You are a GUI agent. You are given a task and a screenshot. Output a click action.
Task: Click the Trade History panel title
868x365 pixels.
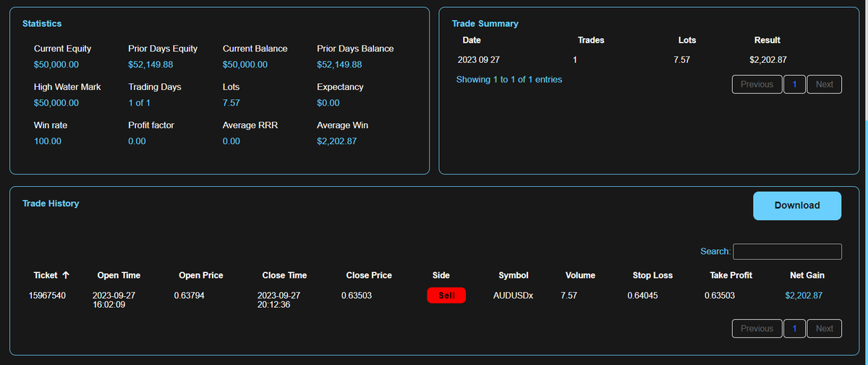pos(51,204)
